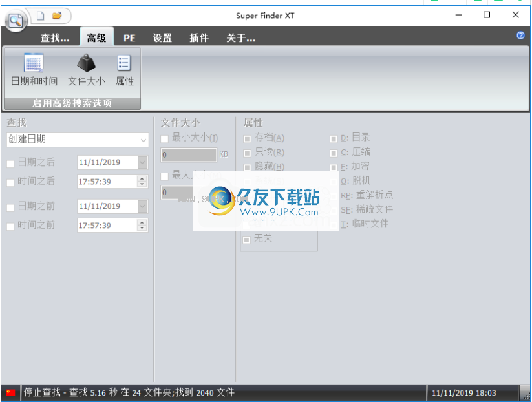Viewport: 532px width, 402px height.
Task: Click the status bar clock 11/11/2019 18:03
Action: tap(464, 393)
